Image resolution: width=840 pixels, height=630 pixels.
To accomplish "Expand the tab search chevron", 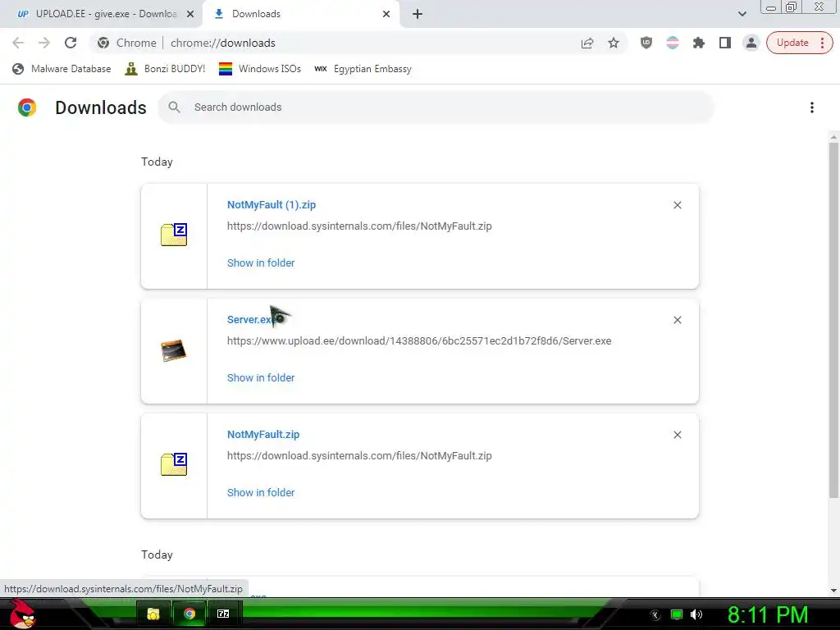I will click(742, 14).
